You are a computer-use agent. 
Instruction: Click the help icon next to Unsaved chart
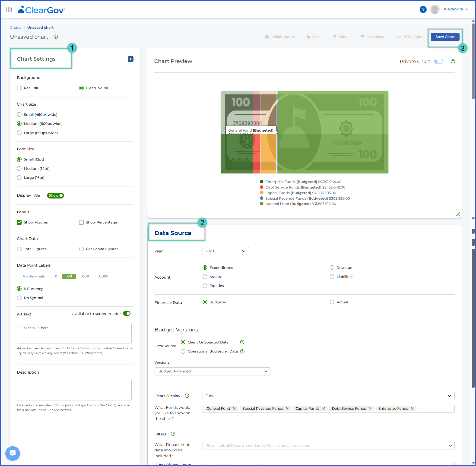[x=56, y=37]
